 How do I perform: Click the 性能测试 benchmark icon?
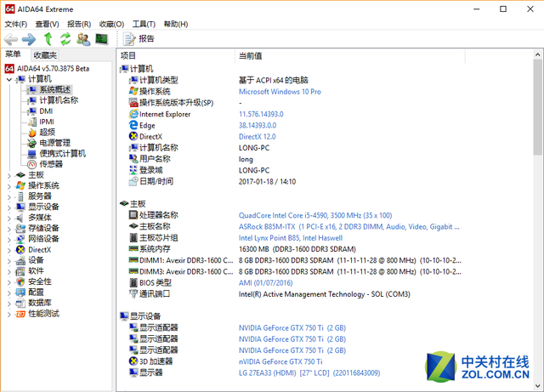[x=20, y=314]
